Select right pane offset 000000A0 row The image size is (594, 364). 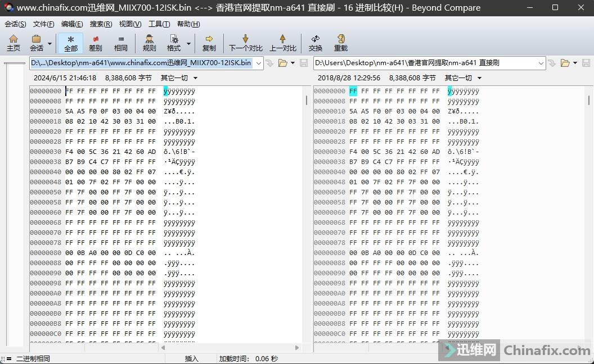[x=396, y=293]
